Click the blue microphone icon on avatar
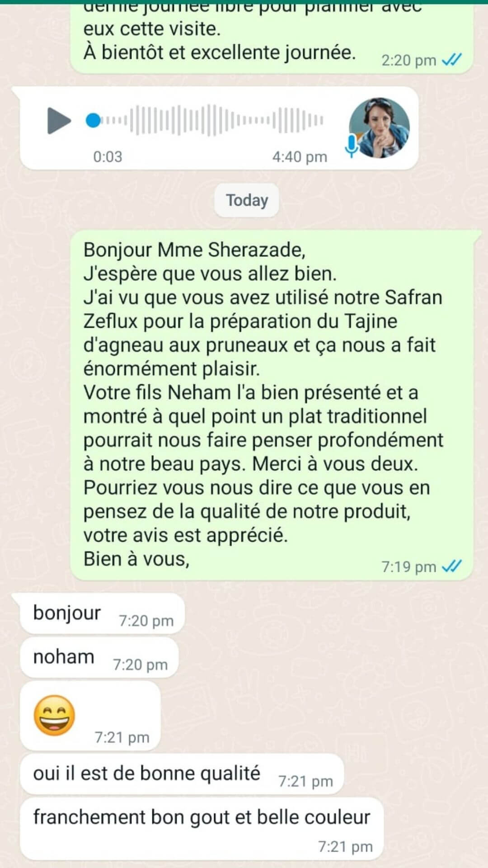 [x=351, y=146]
